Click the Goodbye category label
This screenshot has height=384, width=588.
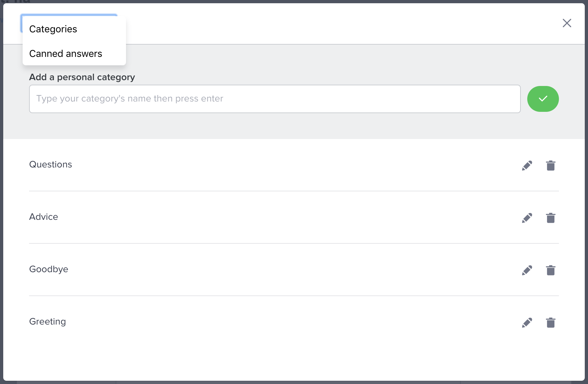coord(49,269)
